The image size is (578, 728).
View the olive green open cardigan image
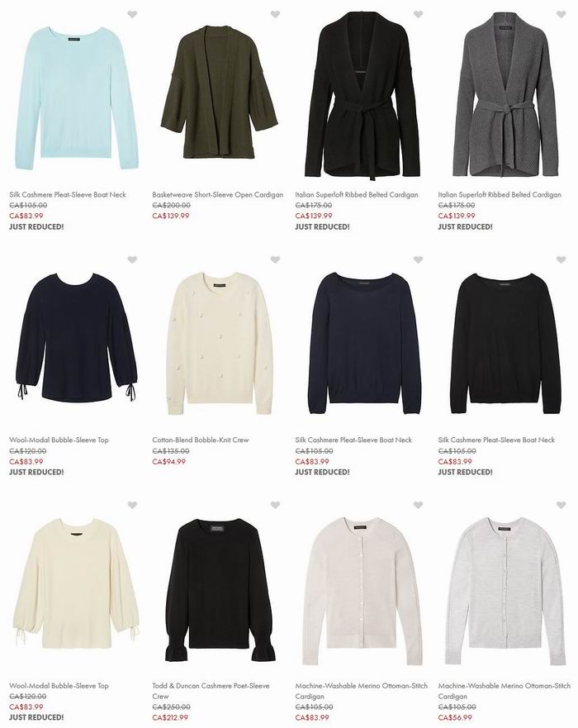click(x=219, y=93)
